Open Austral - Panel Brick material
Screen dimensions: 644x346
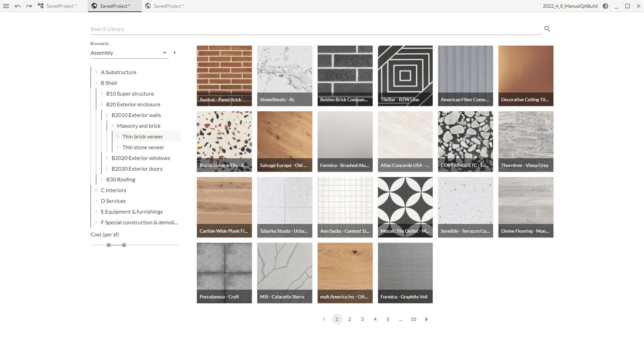(224, 76)
